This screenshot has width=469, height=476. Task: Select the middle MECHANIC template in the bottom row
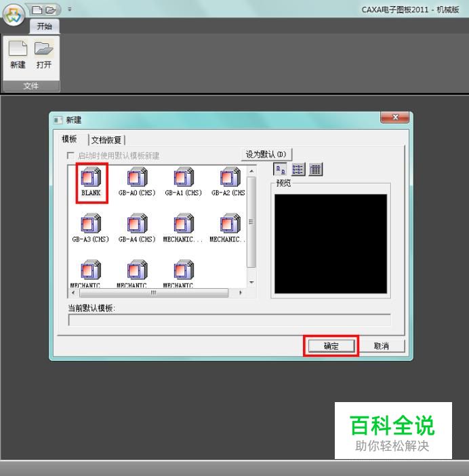[x=137, y=274]
